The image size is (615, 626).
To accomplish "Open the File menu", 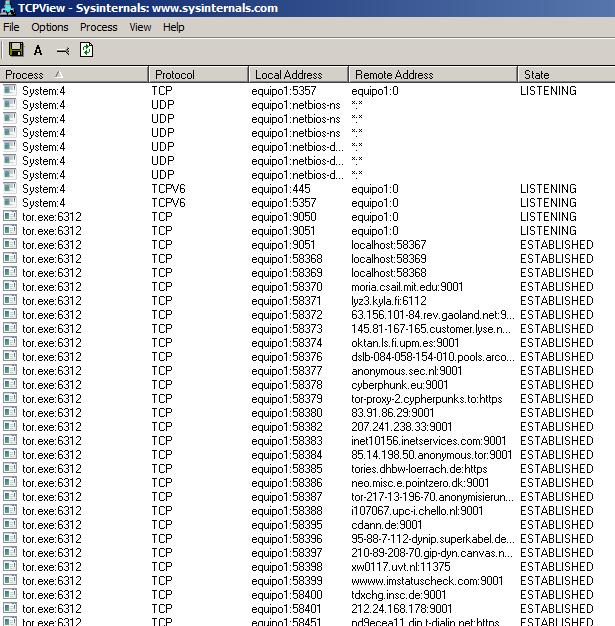I will point(11,27).
